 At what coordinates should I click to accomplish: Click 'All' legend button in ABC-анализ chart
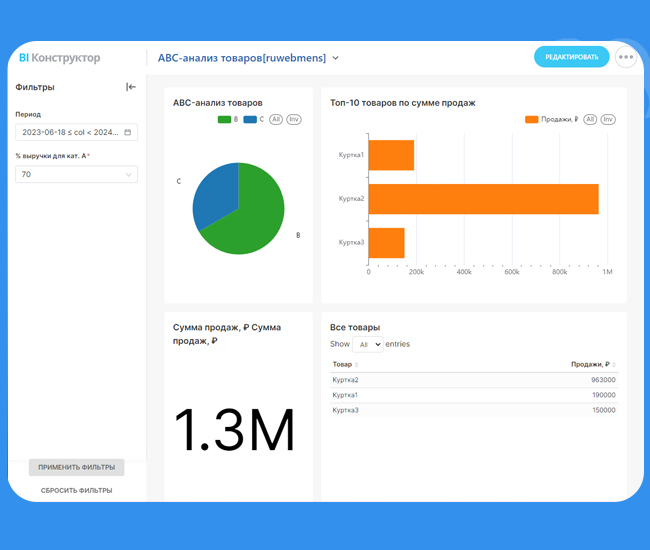(x=276, y=119)
